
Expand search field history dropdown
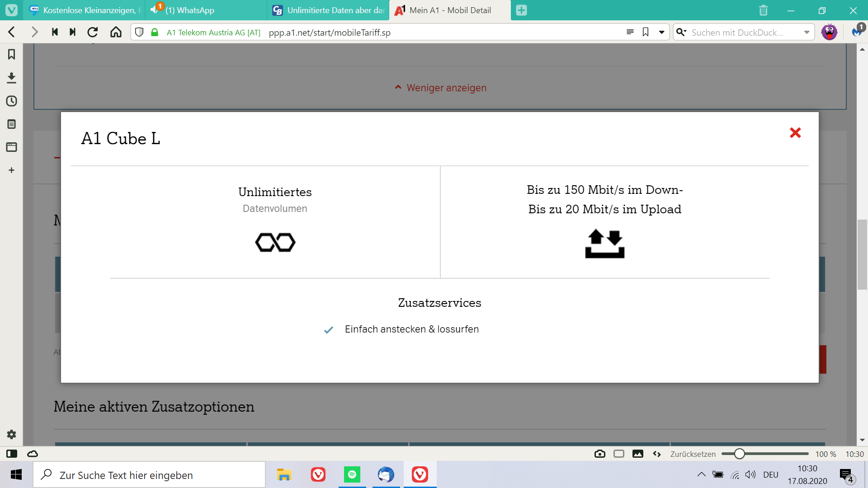pyautogui.click(x=807, y=32)
